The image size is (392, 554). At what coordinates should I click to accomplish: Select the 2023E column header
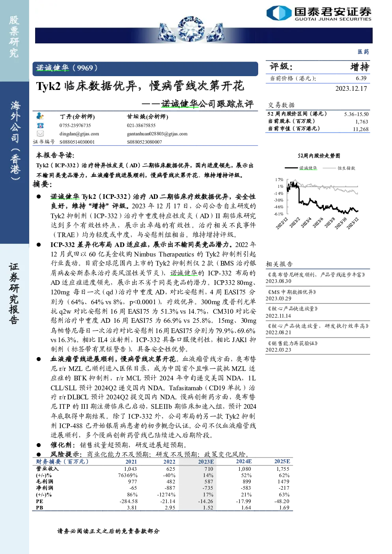pos(206,462)
